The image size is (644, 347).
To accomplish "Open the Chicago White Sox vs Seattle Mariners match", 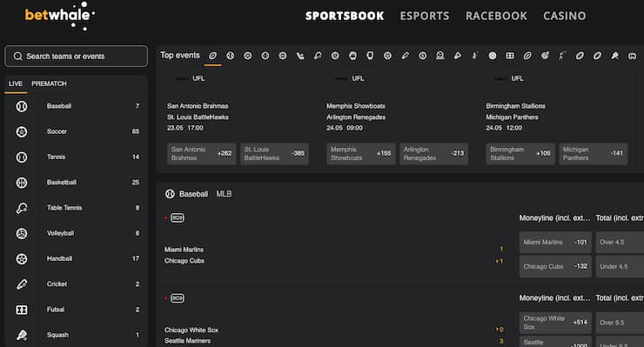I will pos(191,336).
